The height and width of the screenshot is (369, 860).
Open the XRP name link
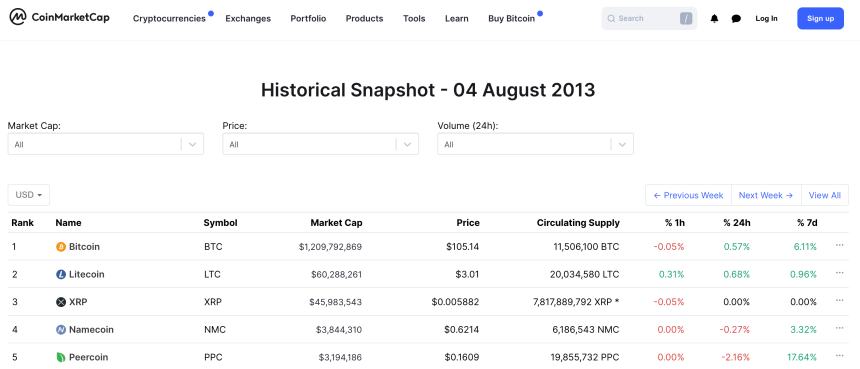[78, 302]
